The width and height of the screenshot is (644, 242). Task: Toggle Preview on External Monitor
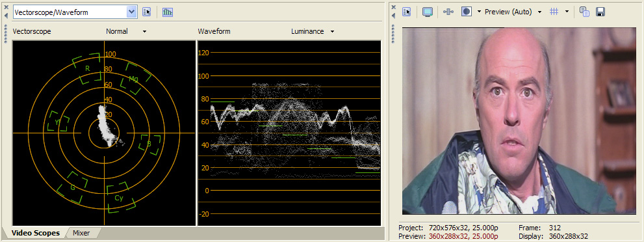pyautogui.click(x=428, y=12)
